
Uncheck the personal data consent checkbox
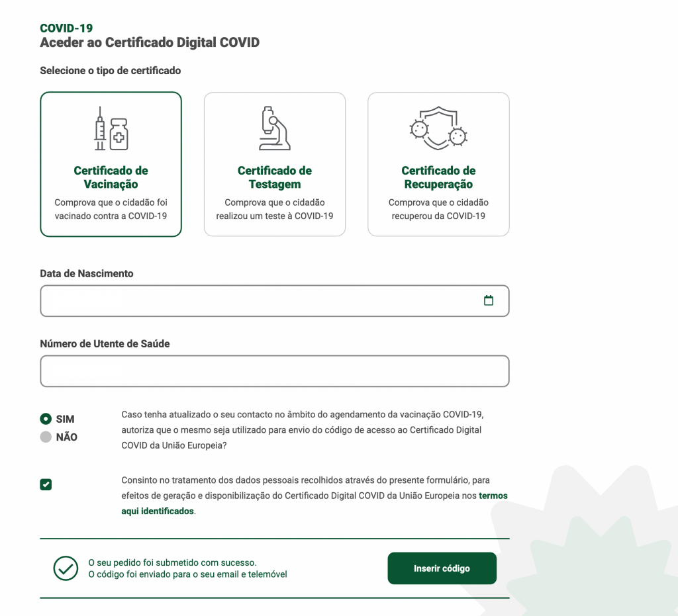click(x=46, y=485)
